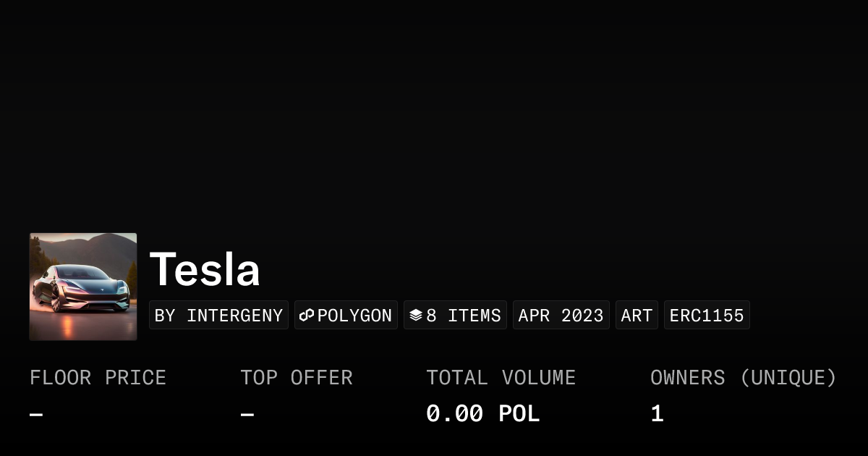Click the OWNERS label text
The width and height of the screenshot is (868, 456).
pyautogui.click(x=687, y=378)
